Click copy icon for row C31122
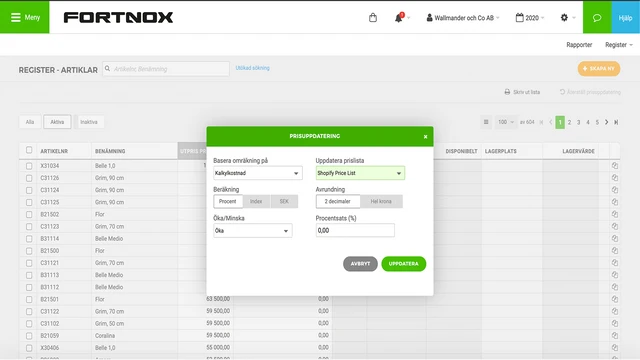Image resolution: width=640 pixels, height=360 pixels. [615, 311]
